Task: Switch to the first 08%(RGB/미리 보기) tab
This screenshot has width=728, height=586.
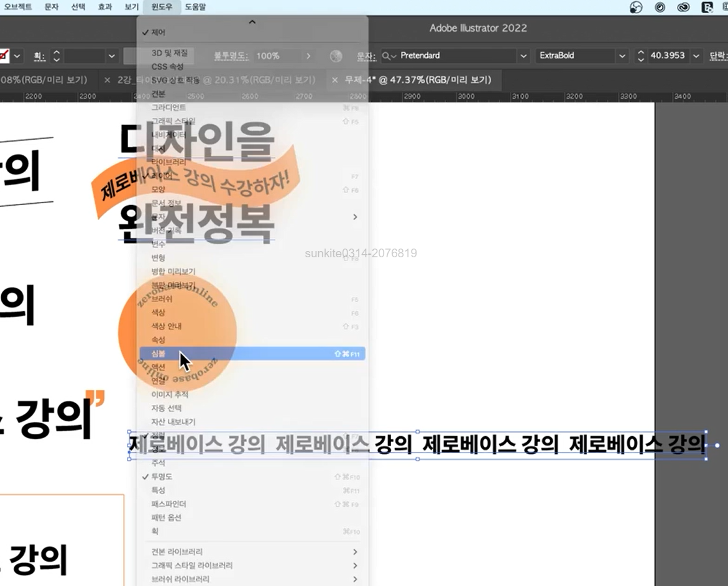Action: [x=44, y=80]
